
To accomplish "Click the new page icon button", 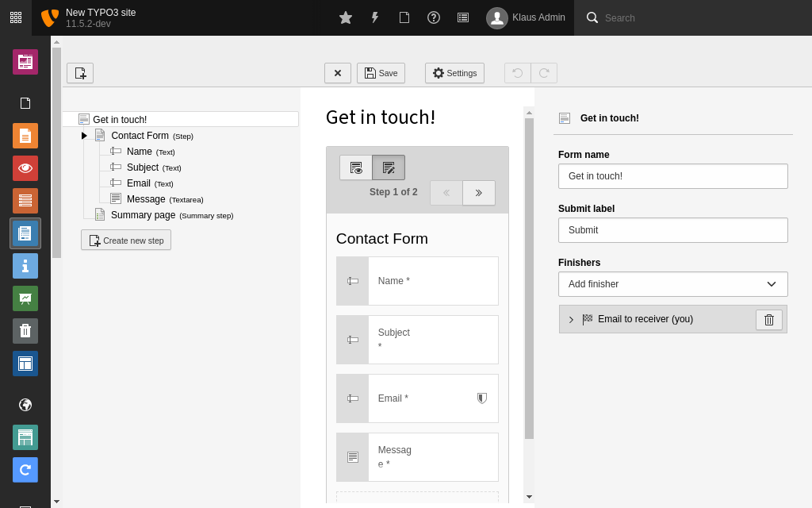I will [x=80, y=73].
